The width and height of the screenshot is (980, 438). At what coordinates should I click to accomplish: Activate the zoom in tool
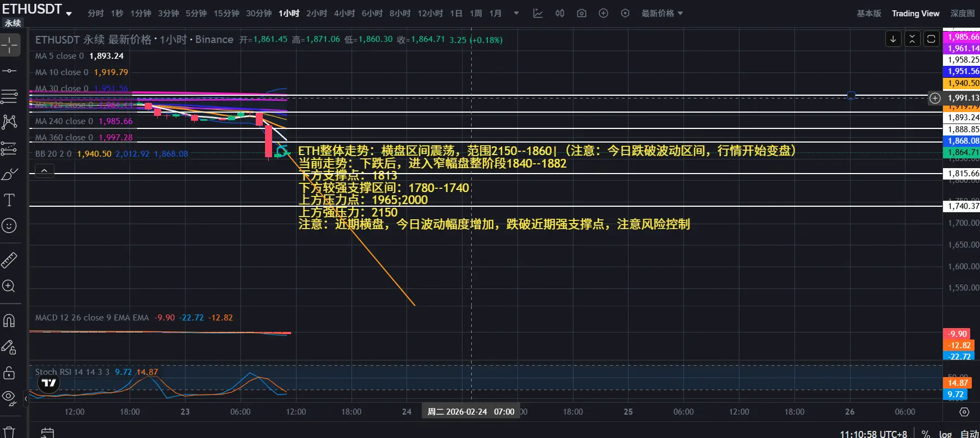tap(10, 286)
